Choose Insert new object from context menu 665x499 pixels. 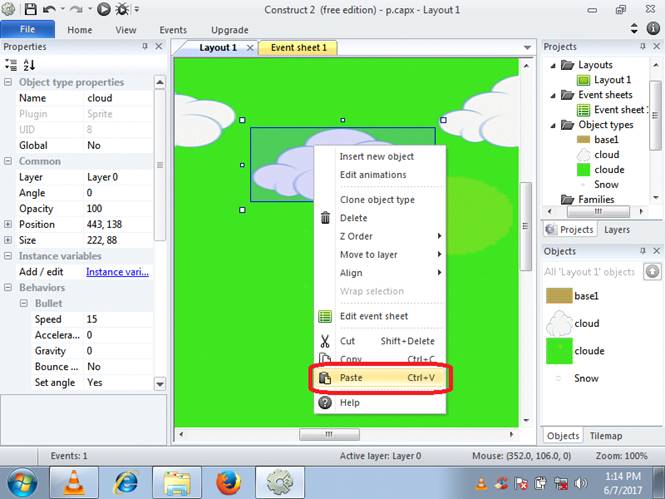[x=380, y=156]
